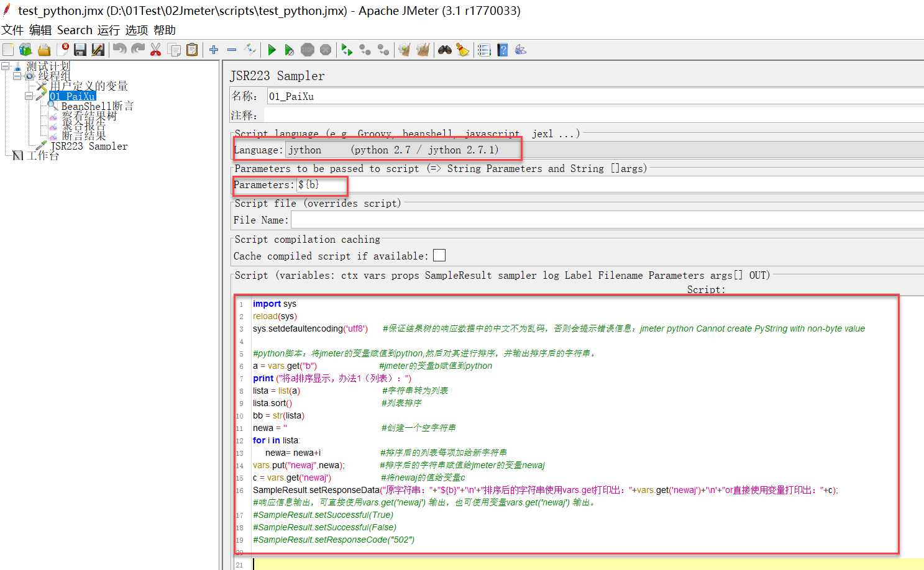Click the 名称 input field

(595, 96)
